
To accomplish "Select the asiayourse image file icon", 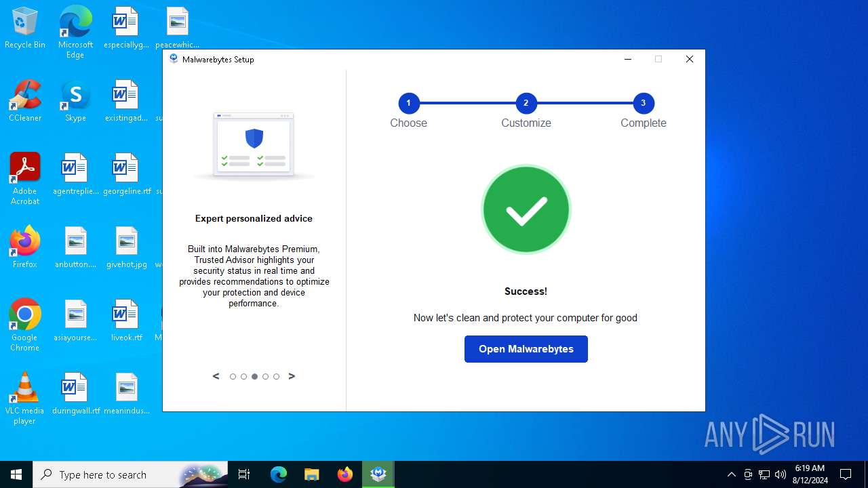I will [75, 321].
